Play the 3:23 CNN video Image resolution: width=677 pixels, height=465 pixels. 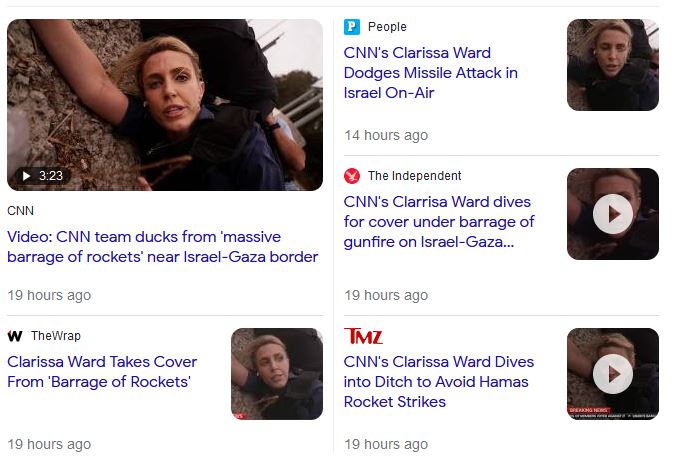coord(42,176)
